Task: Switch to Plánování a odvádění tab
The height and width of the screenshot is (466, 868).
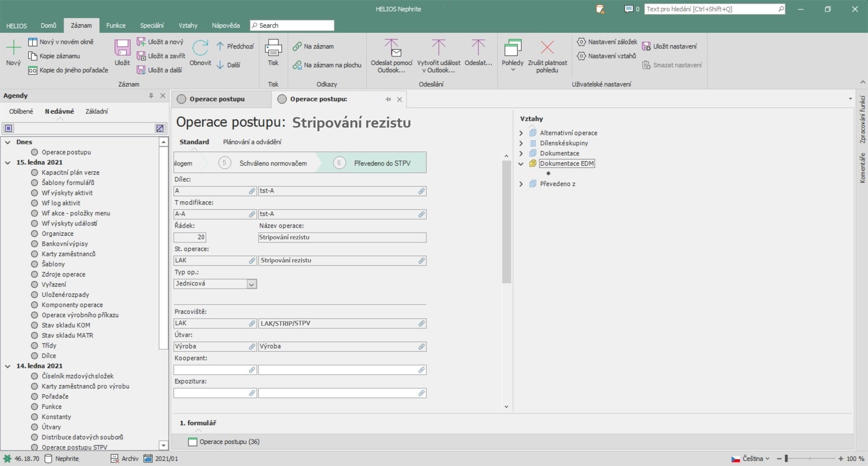Action: [252, 142]
